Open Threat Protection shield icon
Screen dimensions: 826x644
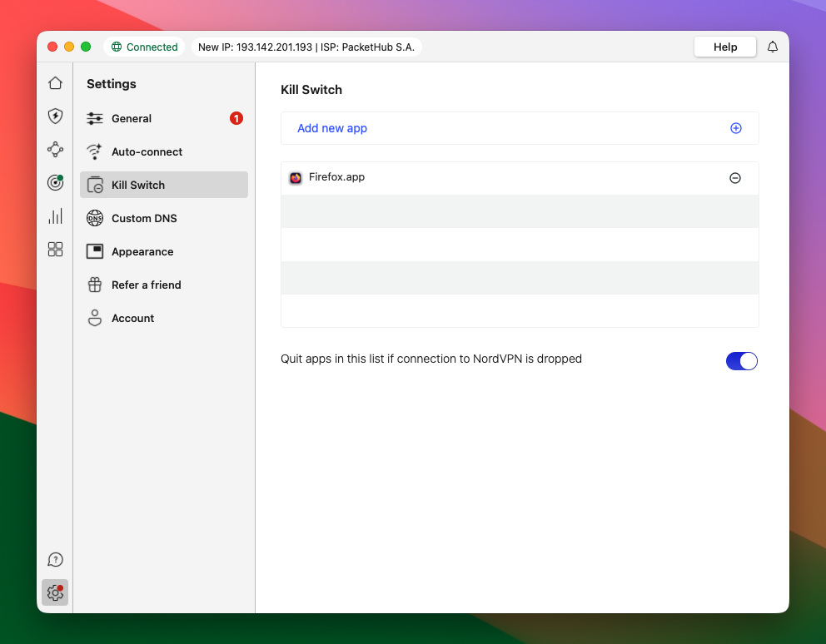point(55,116)
